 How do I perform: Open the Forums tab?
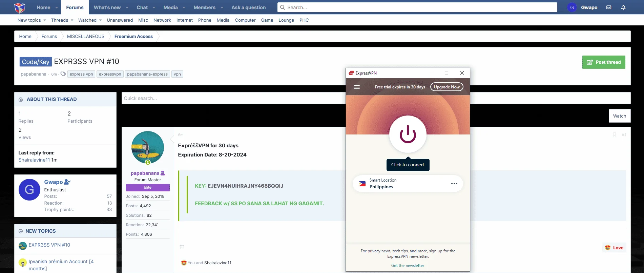point(75,7)
